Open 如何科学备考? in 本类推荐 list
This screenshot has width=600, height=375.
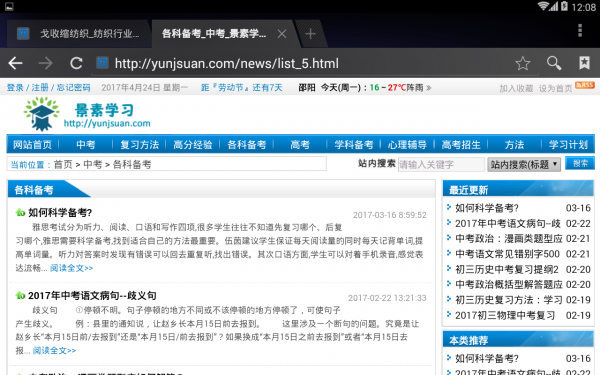point(486,359)
